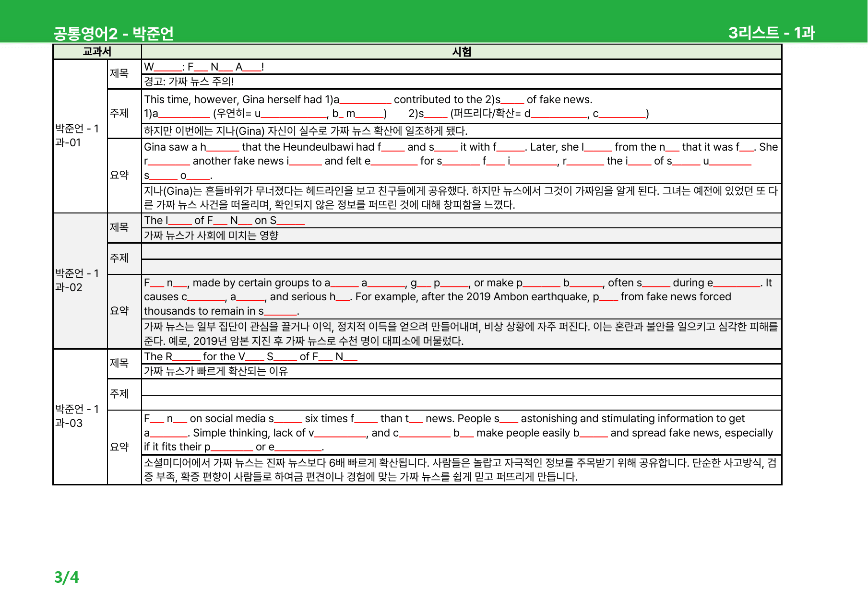Click the empty first 주제 row of unit 02

coord(462,251)
